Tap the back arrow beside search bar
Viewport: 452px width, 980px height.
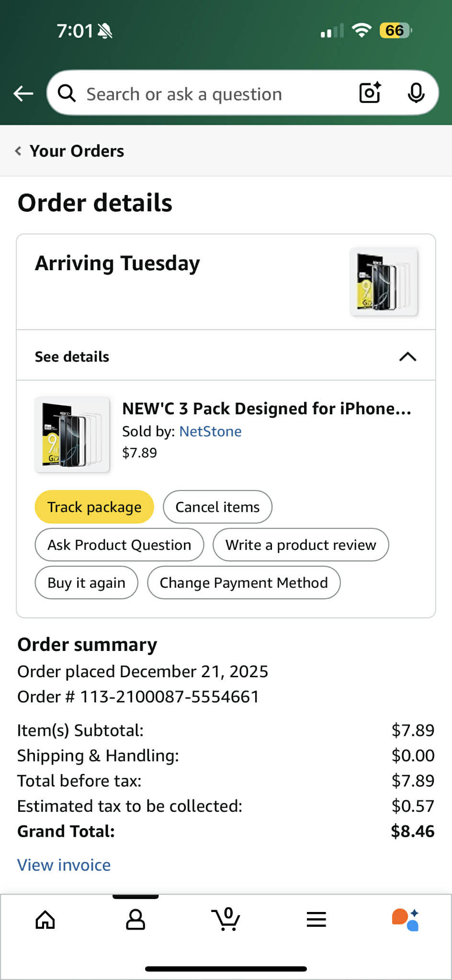pos(23,93)
